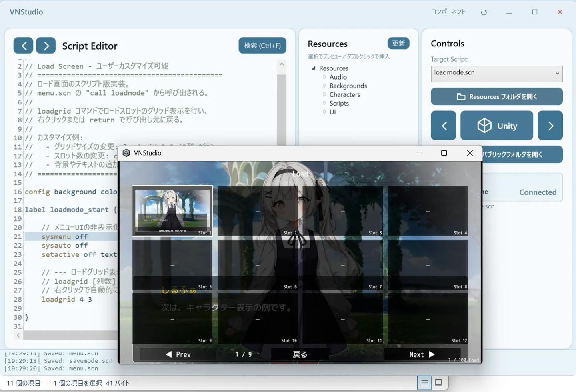The width and height of the screenshot is (576, 392).
Task: Click the VNStudio game window logo icon
Action: [x=126, y=153]
